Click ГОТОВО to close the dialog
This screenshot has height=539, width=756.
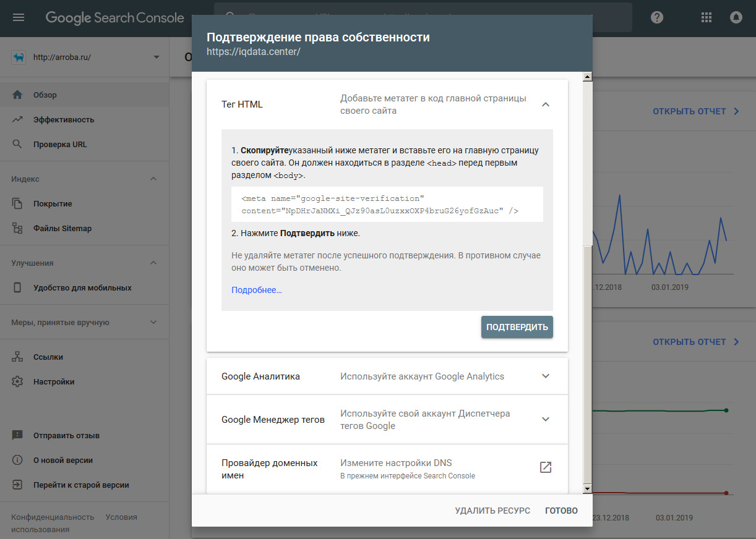pos(561,511)
